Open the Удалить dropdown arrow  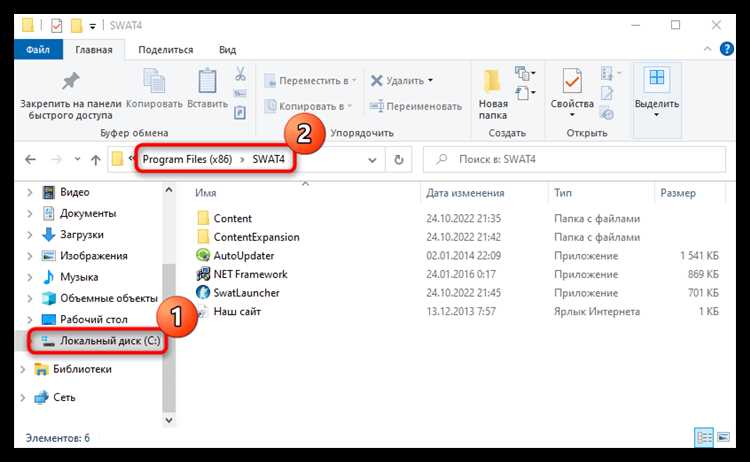coord(430,80)
